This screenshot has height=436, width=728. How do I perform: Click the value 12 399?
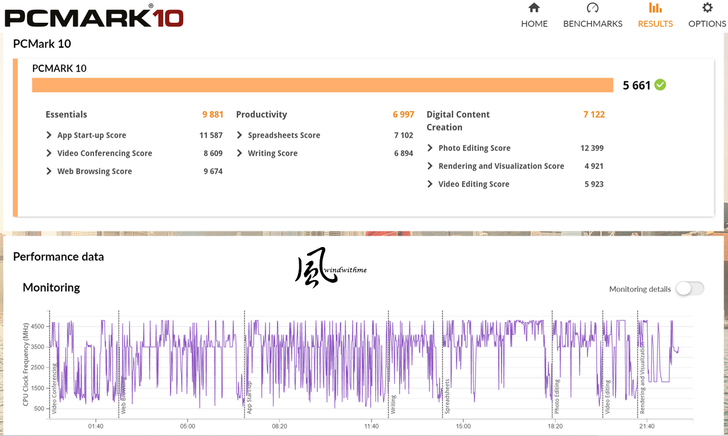[x=592, y=148]
